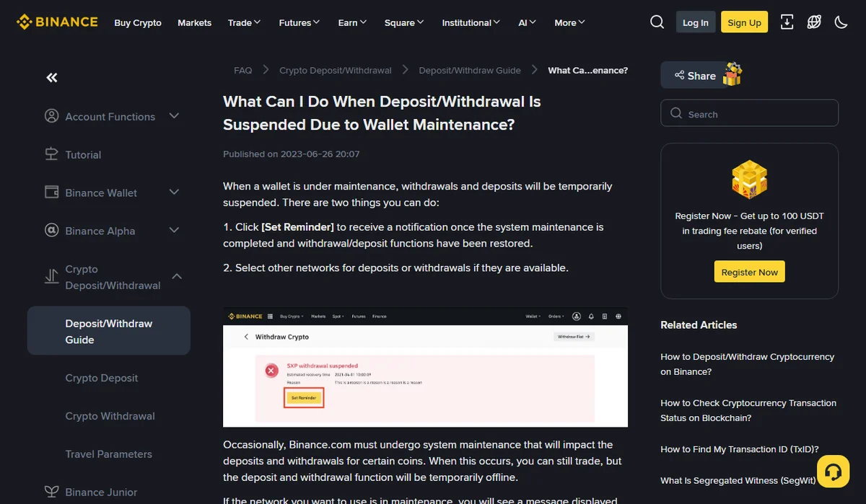Go to Buy Crypto
The width and height of the screenshot is (866, 504).
[x=138, y=22]
